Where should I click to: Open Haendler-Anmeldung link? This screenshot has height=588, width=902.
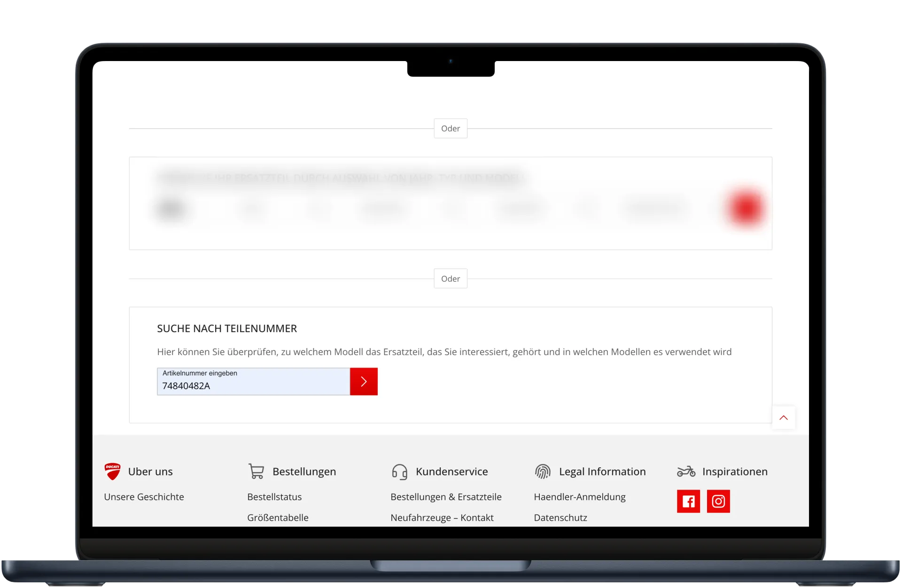pyautogui.click(x=579, y=497)
